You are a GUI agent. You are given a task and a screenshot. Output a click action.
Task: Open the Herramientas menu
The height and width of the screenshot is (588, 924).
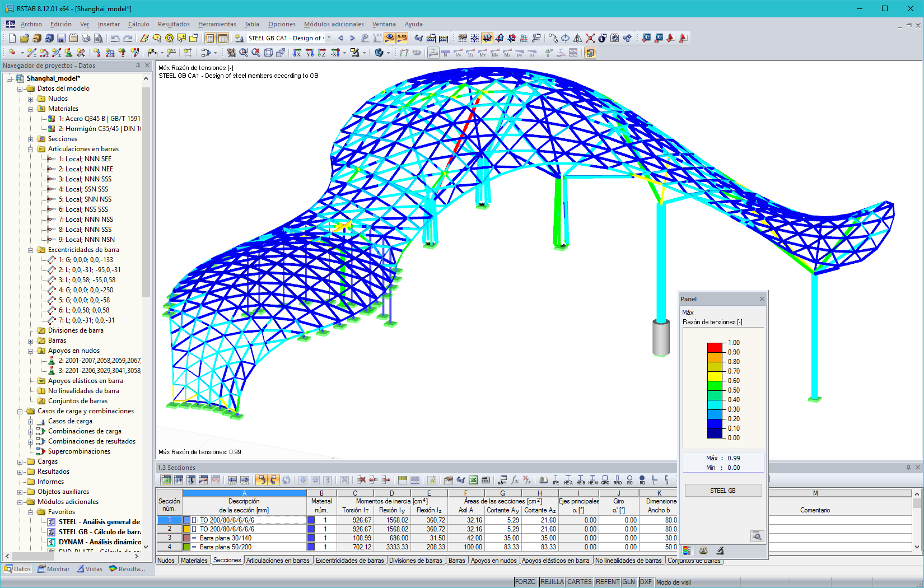pyautogui.click(x=217, y=24)
